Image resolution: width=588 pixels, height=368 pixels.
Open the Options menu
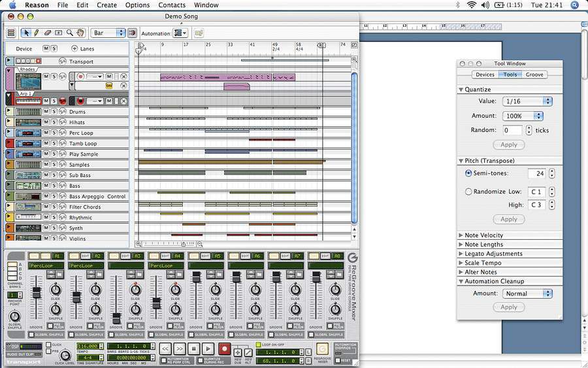coord(137,5)
